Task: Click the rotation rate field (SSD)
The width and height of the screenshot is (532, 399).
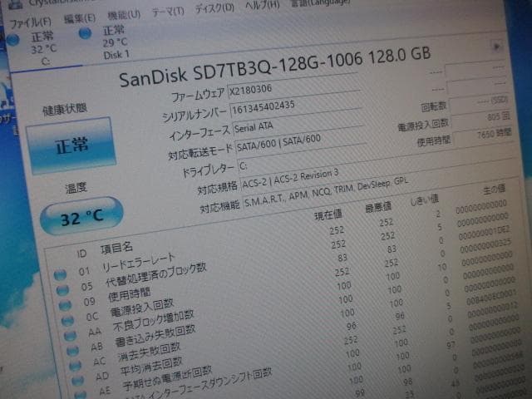Action: (x=479, y=102)
